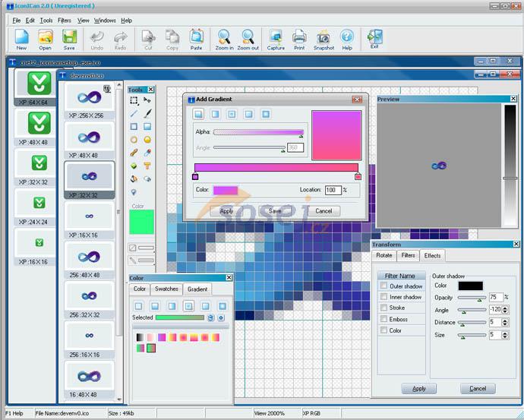Adjust the Alpha slider in Add Gradient

click(x=259, y=132)
